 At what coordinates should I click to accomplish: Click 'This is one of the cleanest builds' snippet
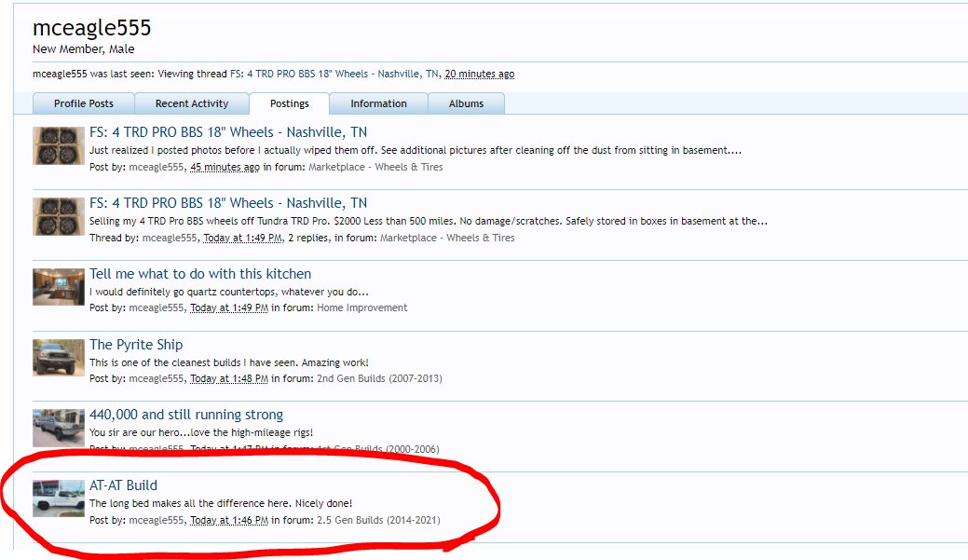229,362
